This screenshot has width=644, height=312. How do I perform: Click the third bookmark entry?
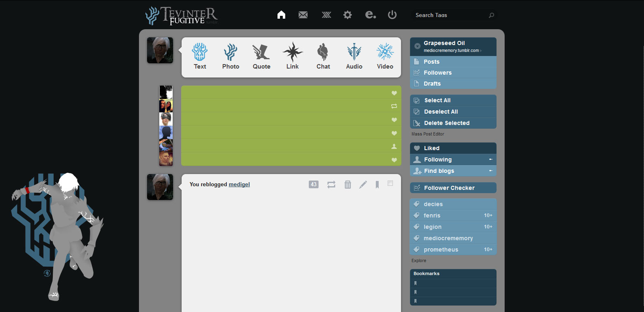(x=453, y=301)
